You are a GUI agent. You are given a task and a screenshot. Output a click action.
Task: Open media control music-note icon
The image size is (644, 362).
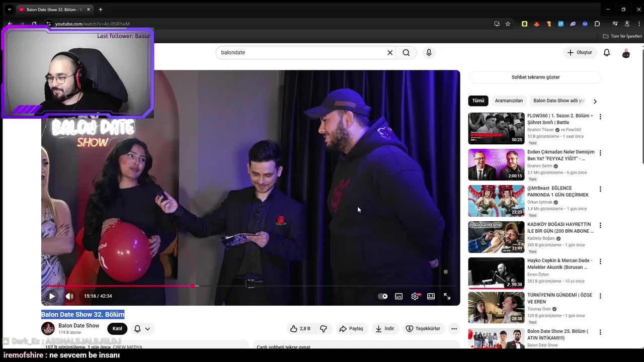click(615, 24)
